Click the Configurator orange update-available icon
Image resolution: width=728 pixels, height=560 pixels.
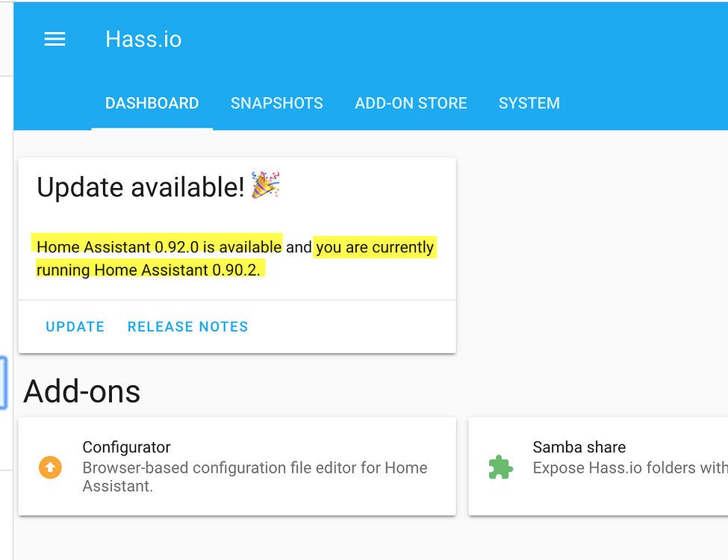[x=50, y=467]
